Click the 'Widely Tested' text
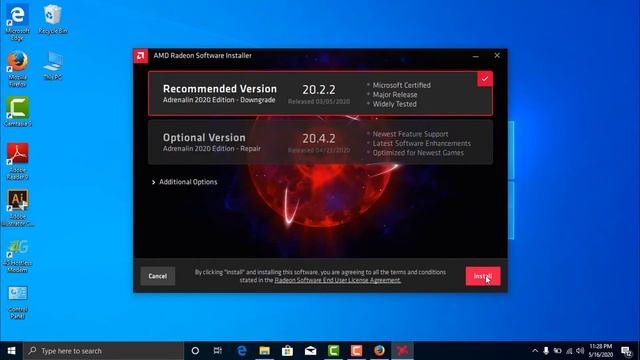 coord(394,104)
